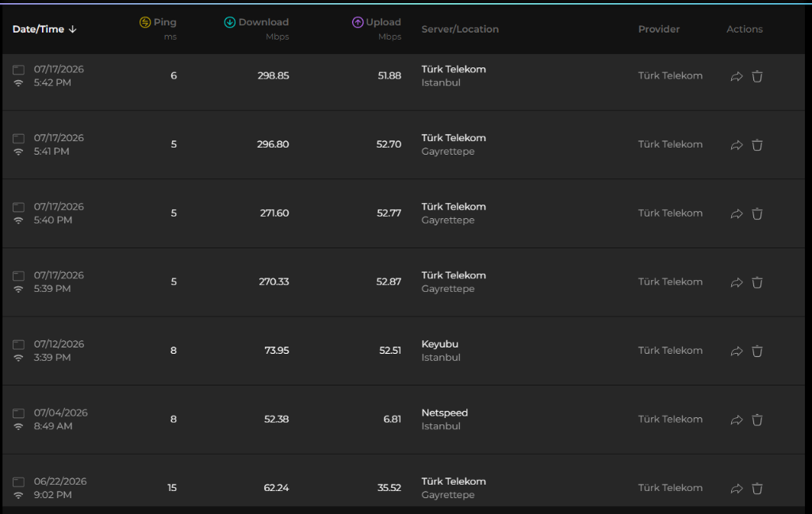Delete the 5:40 PM test result
Viewport: 812px width, 514px height.
click(757, 213)
